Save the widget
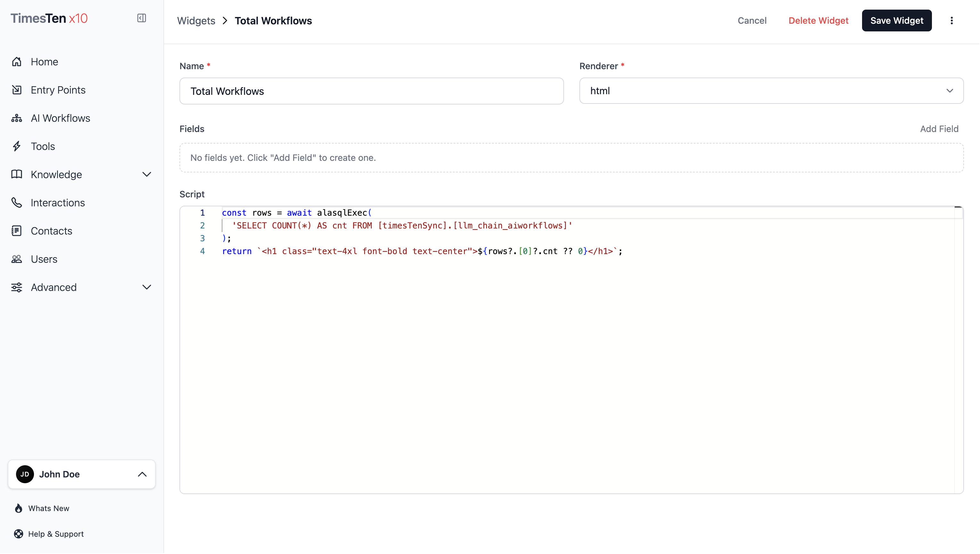The width and height of the screenshot is (980, 554). [x=897, y=21]
